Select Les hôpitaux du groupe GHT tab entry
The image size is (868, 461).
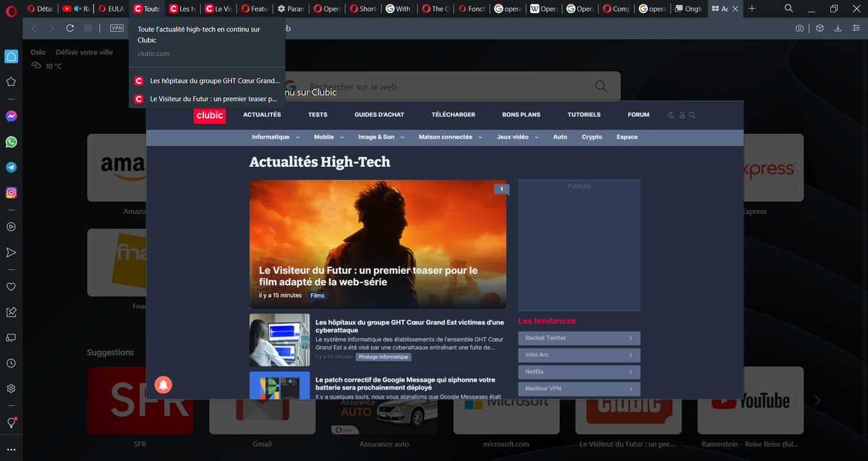pos(207,81)
